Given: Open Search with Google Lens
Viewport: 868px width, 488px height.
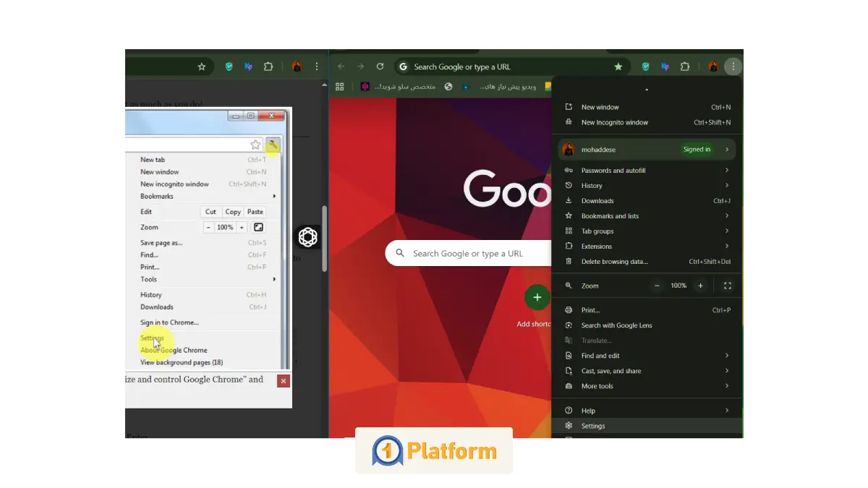Looking at the screenshot, I should [x=616, y=325].
